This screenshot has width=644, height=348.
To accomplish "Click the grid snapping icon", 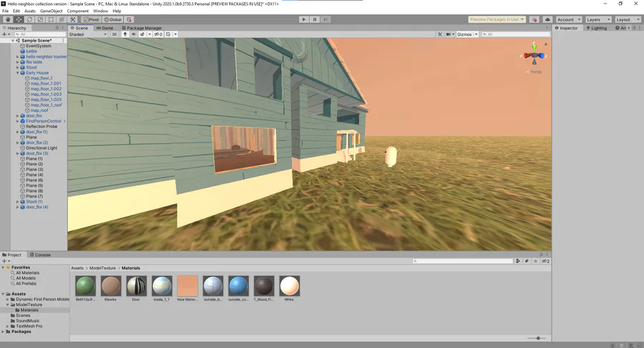I will pyautogui.click(x=129, y=19).
